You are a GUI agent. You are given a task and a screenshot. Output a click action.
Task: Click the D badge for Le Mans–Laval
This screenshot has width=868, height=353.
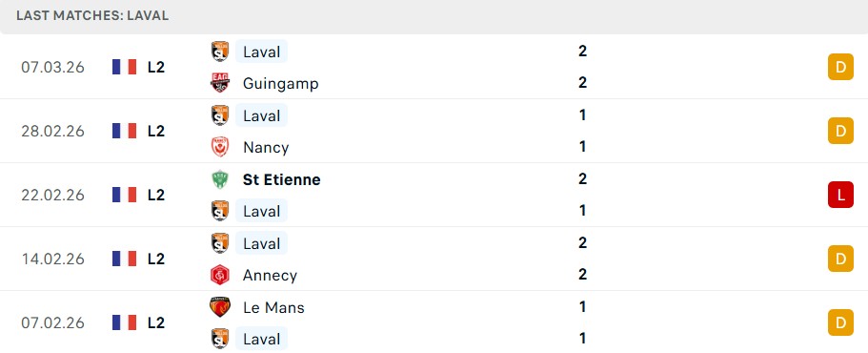pyautogui.click(x=840, y=322)
